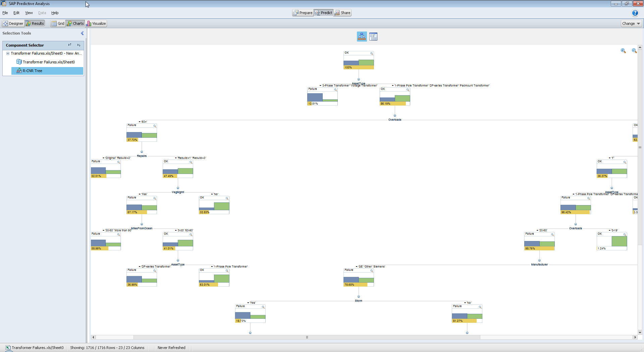
Task: Click magnifier on OK 86.19% node
Action: coord(408,90)
